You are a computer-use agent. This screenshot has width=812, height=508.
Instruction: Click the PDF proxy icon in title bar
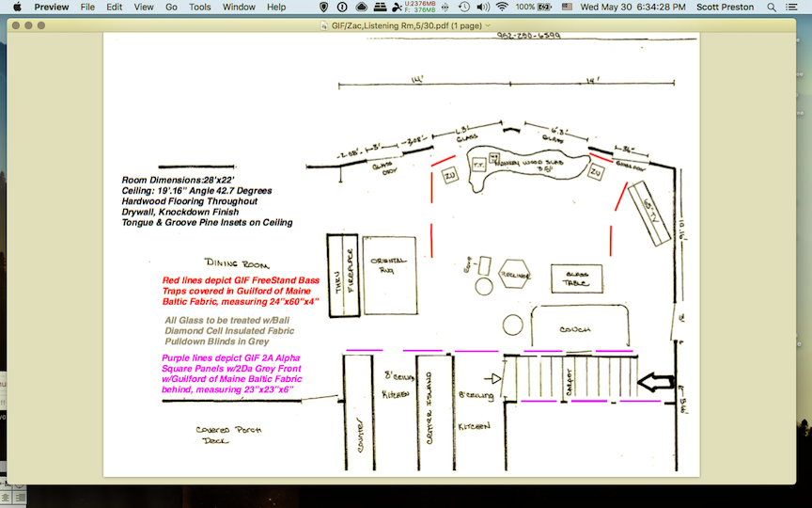[x=324, y=25]
